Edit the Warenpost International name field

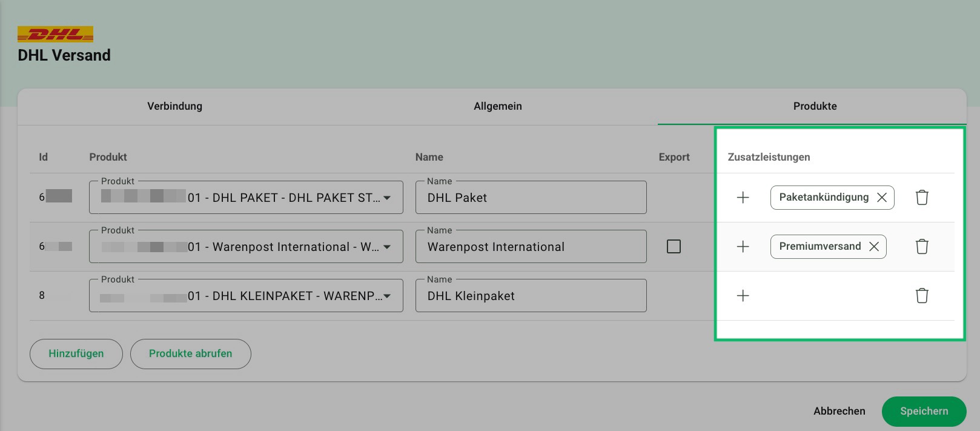coord(531,247)
